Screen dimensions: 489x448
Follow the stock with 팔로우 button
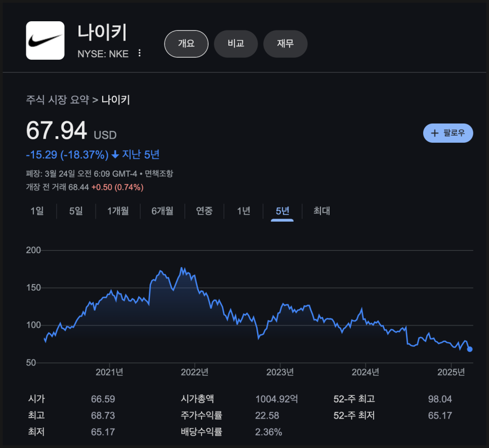tap(448, 133)
